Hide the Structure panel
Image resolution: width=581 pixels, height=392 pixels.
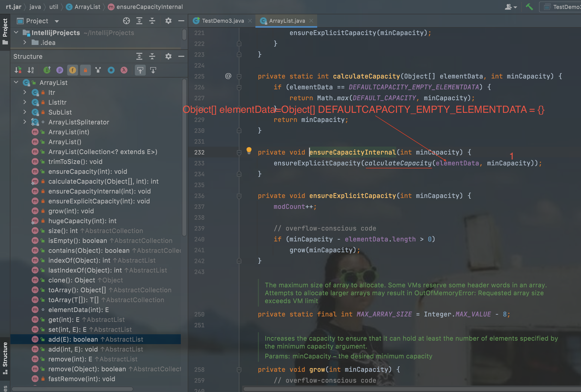tap(181, 57)
